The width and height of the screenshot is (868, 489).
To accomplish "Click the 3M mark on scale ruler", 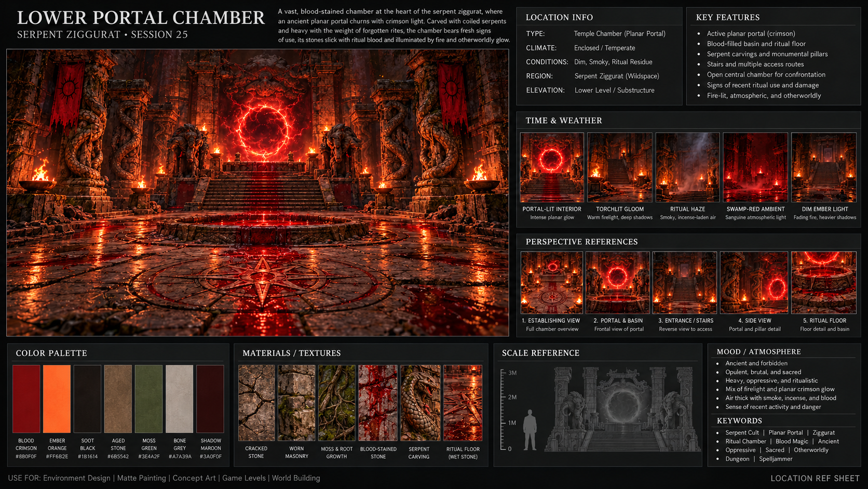I will [512, 373].
